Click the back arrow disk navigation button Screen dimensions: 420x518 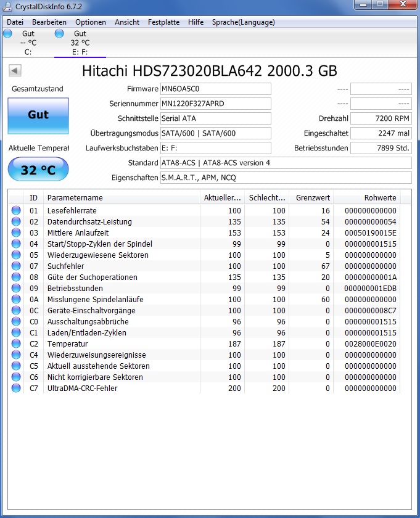[15, 70]
